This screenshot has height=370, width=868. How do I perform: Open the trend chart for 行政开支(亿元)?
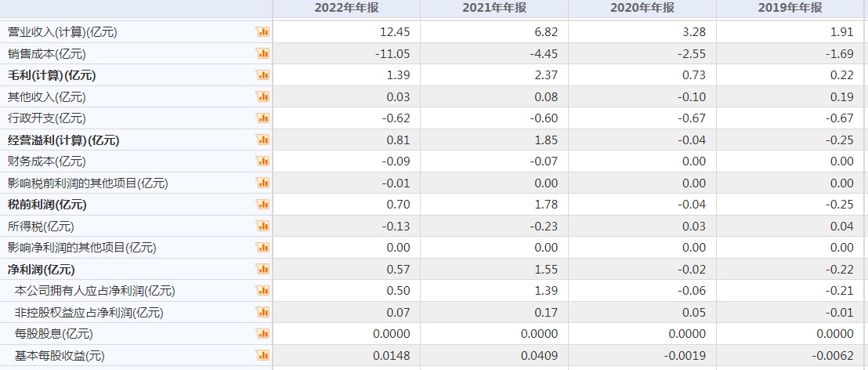[x=262, y=118]
